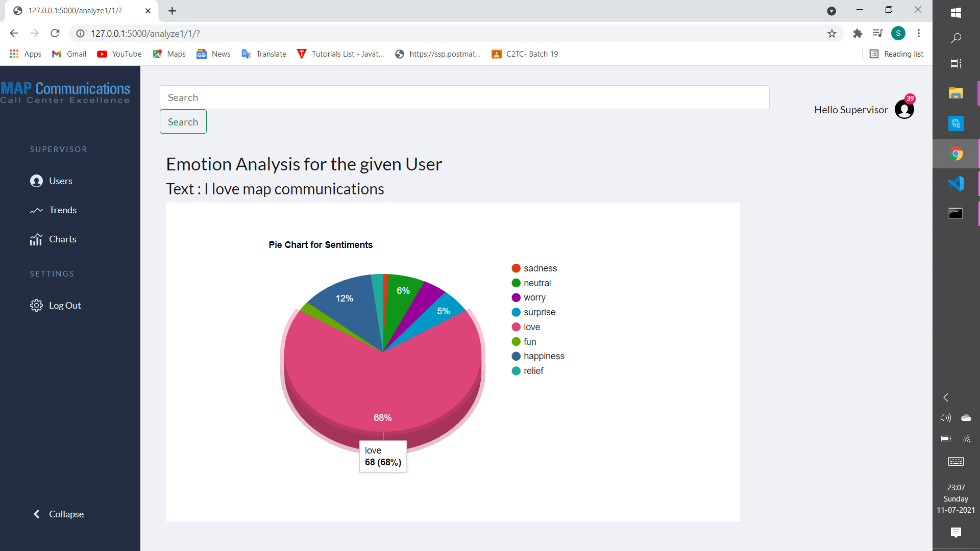Select the Users icon in the sidebar

(36, 181)
